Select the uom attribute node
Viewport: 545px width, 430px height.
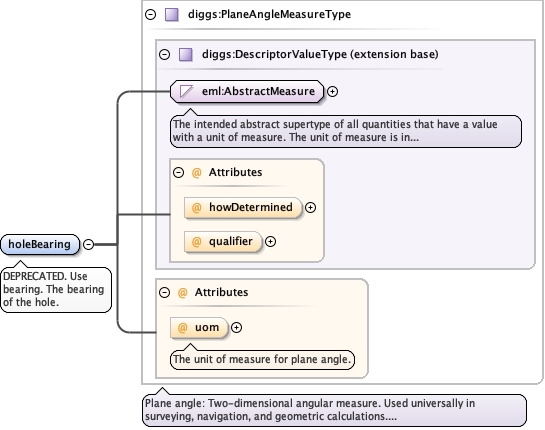[x=199, y=327]
